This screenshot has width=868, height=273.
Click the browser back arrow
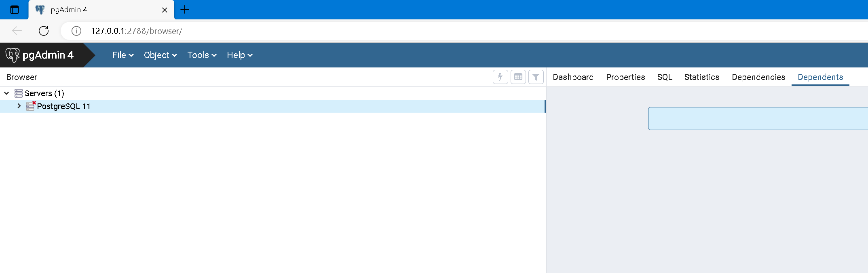17,31
